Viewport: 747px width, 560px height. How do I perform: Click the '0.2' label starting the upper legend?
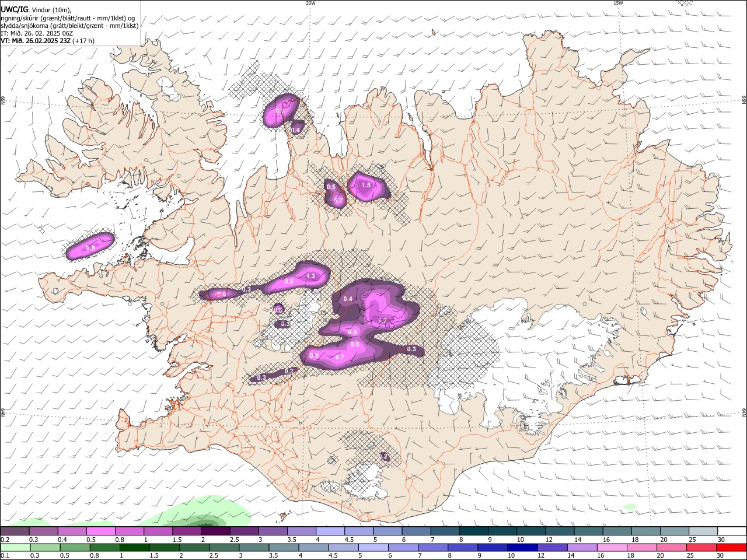[4, 540]
